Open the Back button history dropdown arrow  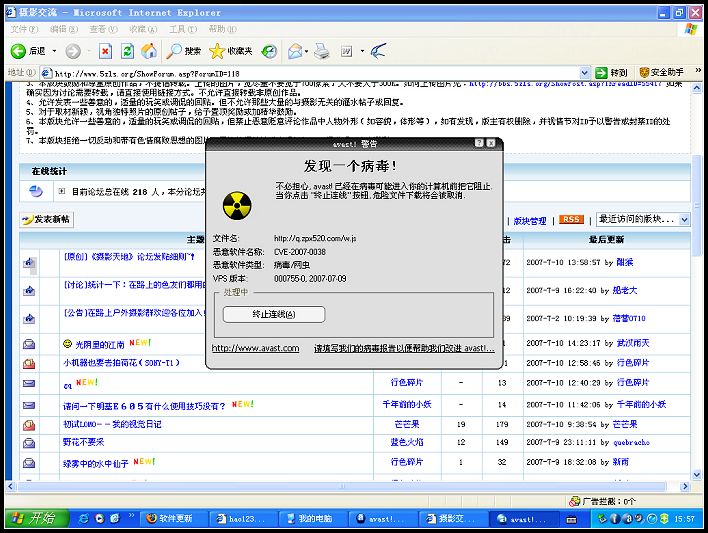(x=54, y=51)
